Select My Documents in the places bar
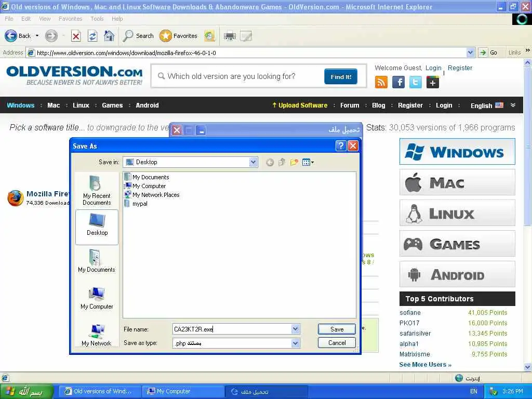The image size is (532, 399). pos(97,261)
